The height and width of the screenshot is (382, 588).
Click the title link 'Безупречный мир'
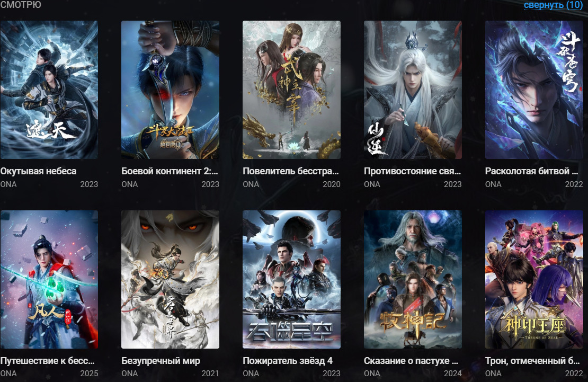(x=161, y=361)
